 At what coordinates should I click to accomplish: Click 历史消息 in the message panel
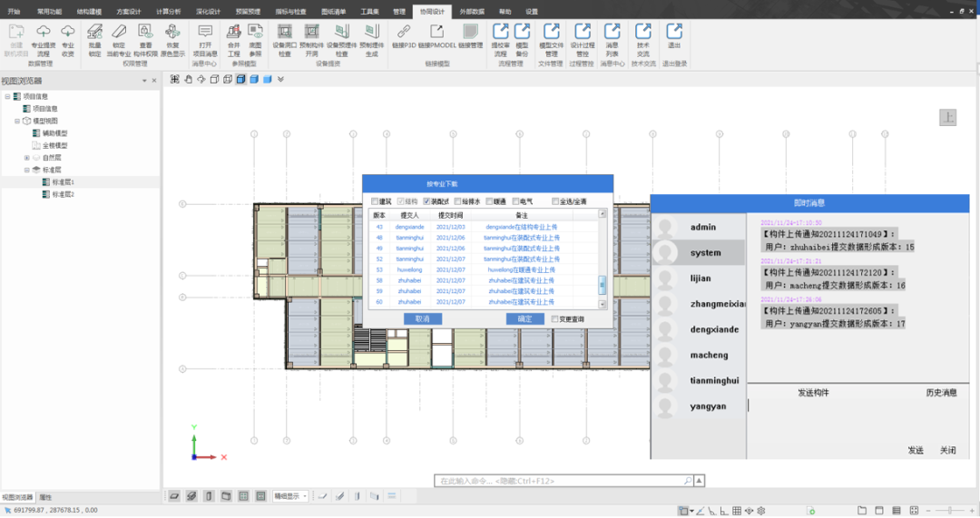coord(941,393)
